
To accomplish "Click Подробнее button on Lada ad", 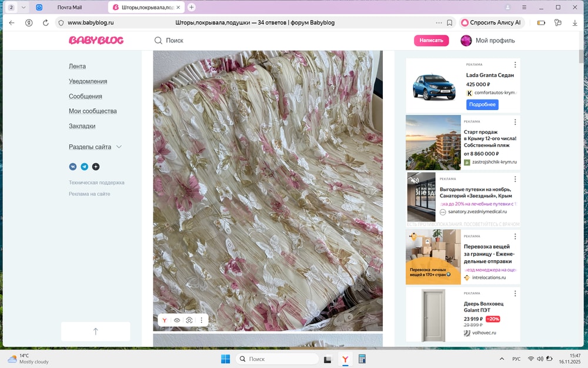I will 482,104.
